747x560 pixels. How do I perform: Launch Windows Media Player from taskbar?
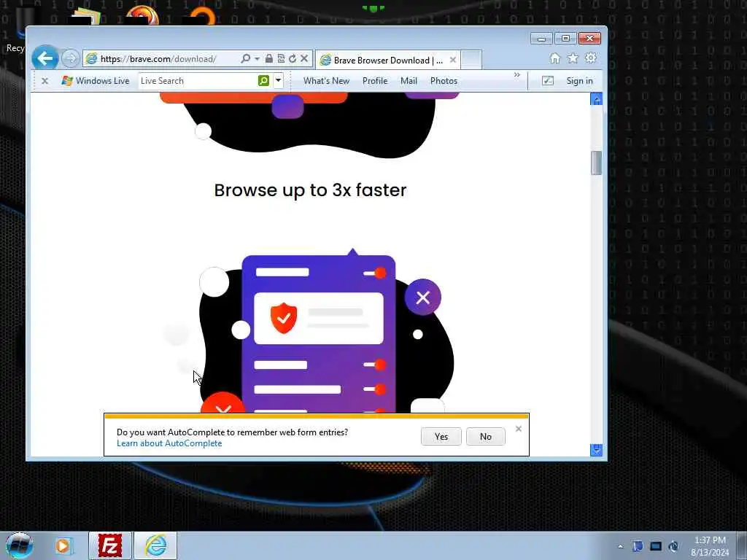63,545
